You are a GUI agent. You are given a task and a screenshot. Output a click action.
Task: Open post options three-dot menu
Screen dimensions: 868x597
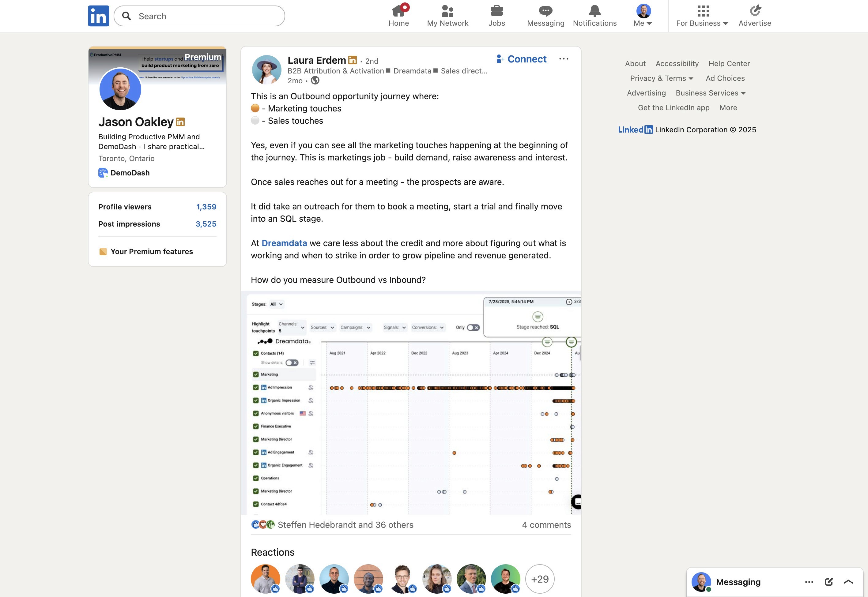click(564, 59)
